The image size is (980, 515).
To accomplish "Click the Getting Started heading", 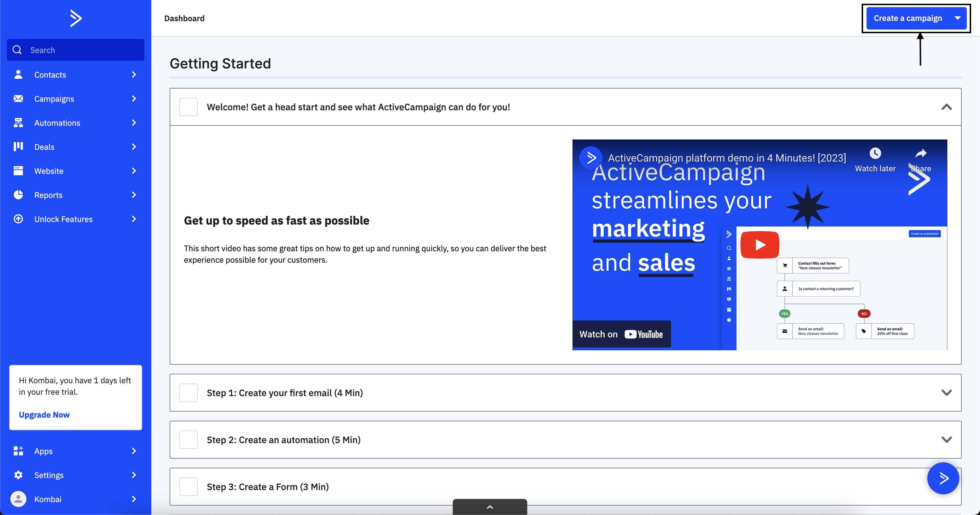I will pyautogui.click(x=220, y=64).
